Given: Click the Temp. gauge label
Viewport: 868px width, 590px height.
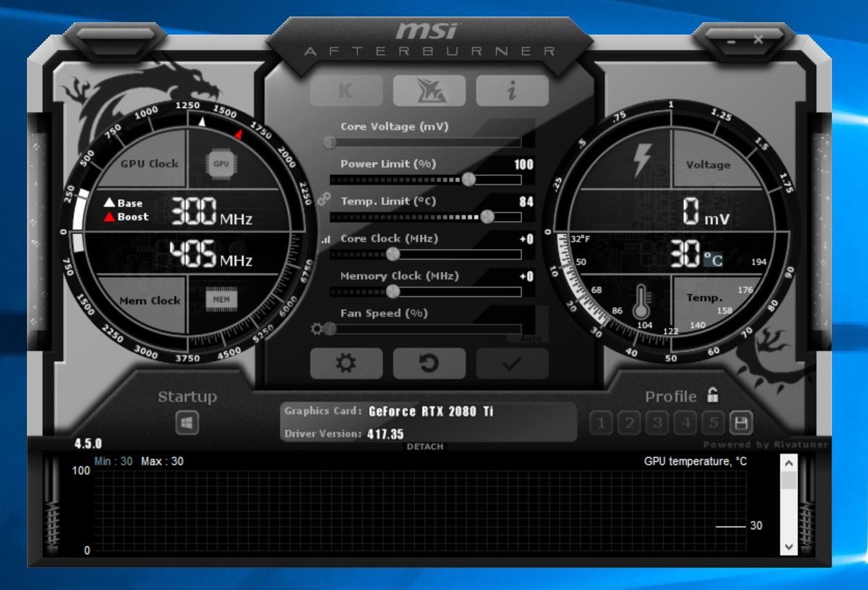Looking at the screenshot, I should coord(704,298).
